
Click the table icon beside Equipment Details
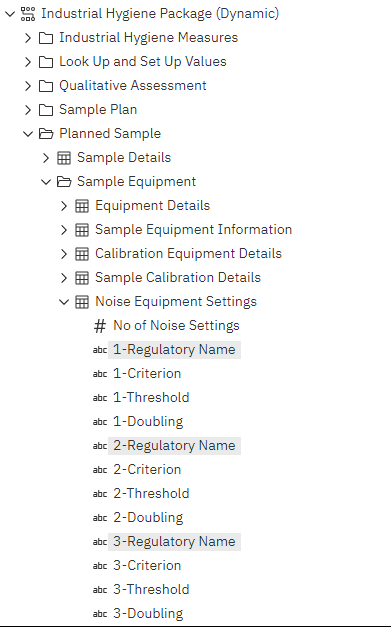tap(82, 206)
